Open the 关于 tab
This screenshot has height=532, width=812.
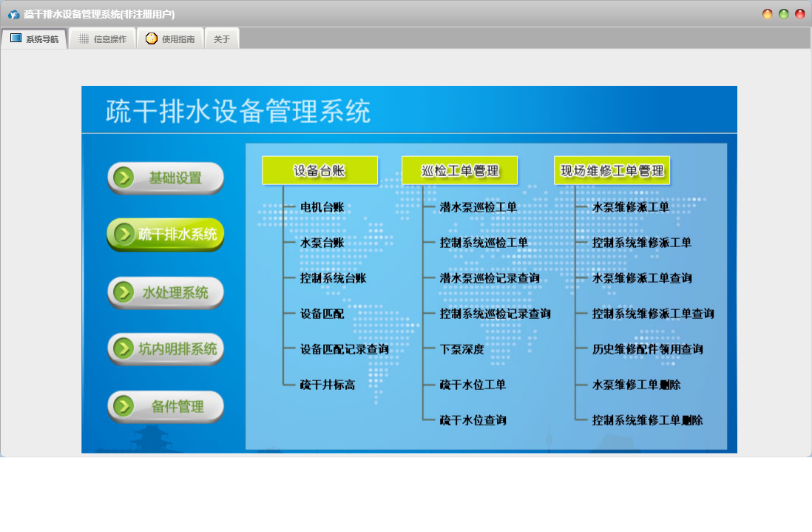coord(222,39)
